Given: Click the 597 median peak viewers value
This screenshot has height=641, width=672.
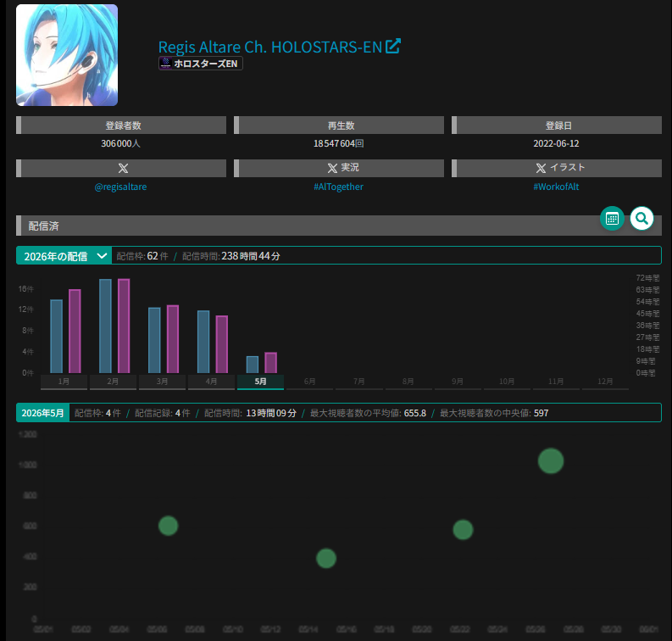Looking at the screenshot, I should (x=541, y=413).
